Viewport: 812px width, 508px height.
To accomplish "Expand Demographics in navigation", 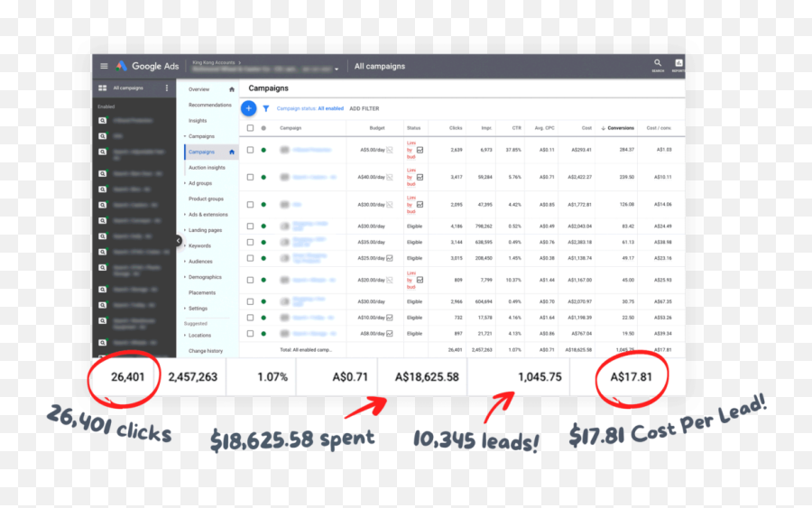I will point(185,277).
